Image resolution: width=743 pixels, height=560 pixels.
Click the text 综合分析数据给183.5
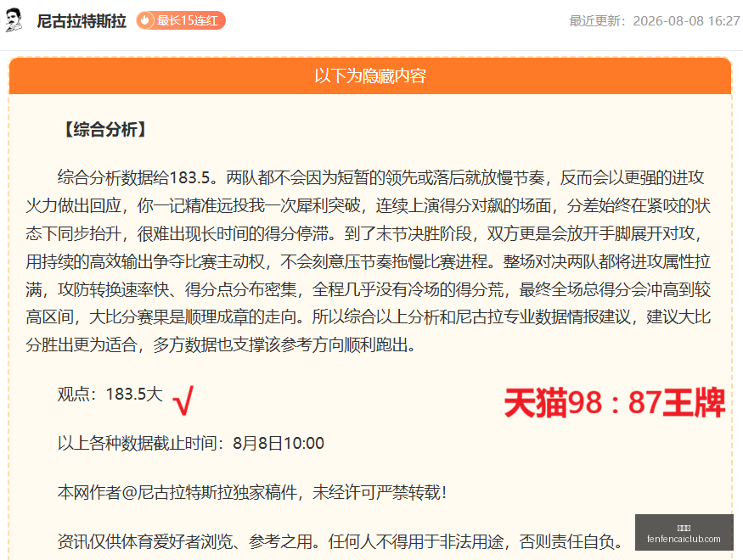coord(133,177)
